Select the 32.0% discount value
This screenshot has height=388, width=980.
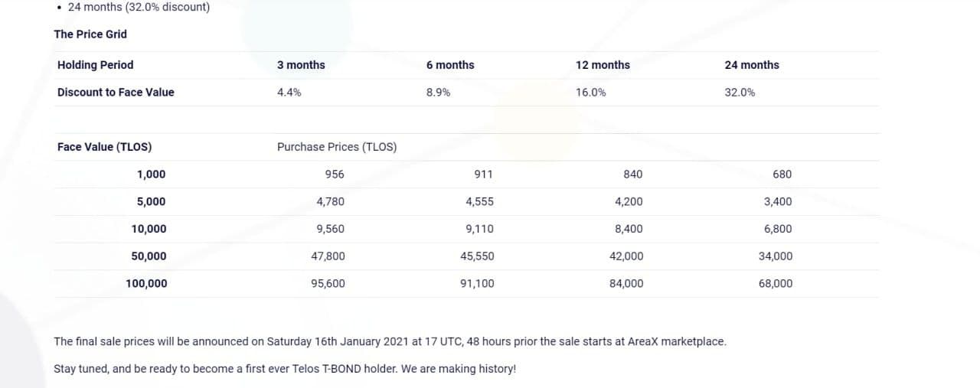tap(740, 92)
